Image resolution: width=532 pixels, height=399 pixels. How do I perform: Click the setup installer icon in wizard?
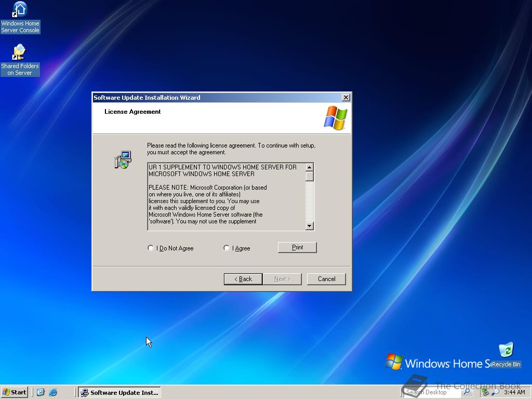tap(123, 160)
